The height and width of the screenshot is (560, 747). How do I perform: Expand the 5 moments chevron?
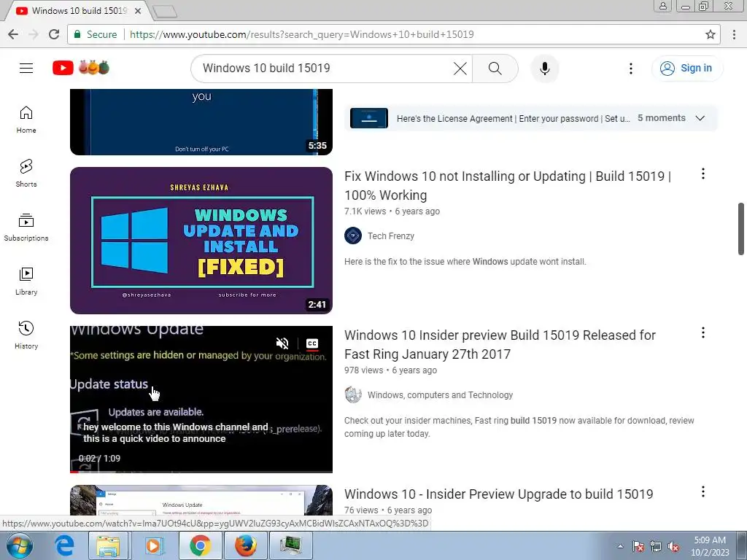click(700, 118)
